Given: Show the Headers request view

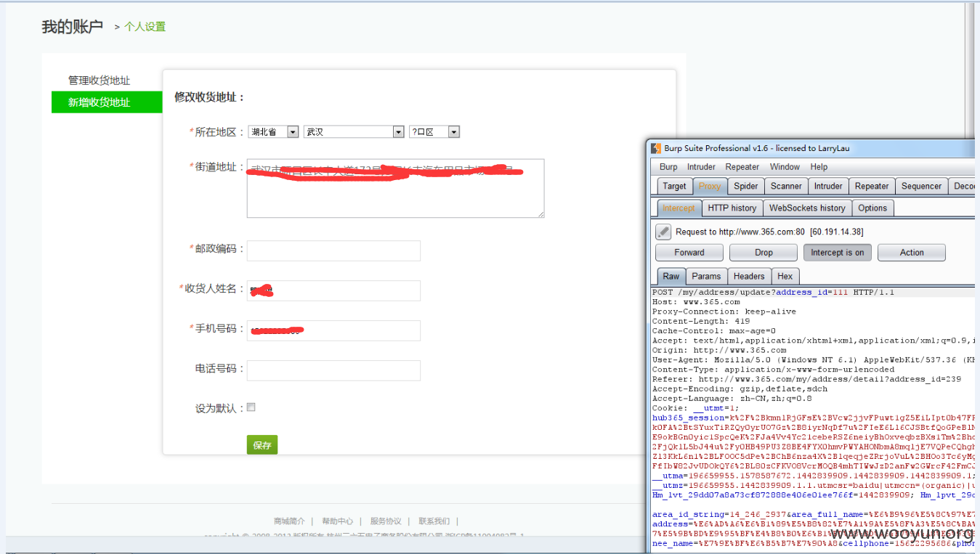Looking at the screenshot, I should pyautogui.click(x=748, y=276).
